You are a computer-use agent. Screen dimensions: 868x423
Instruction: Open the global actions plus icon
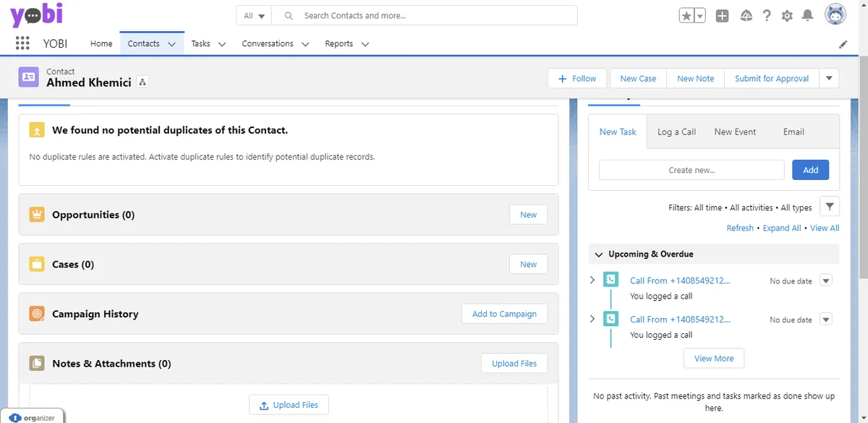pos(722,15)
